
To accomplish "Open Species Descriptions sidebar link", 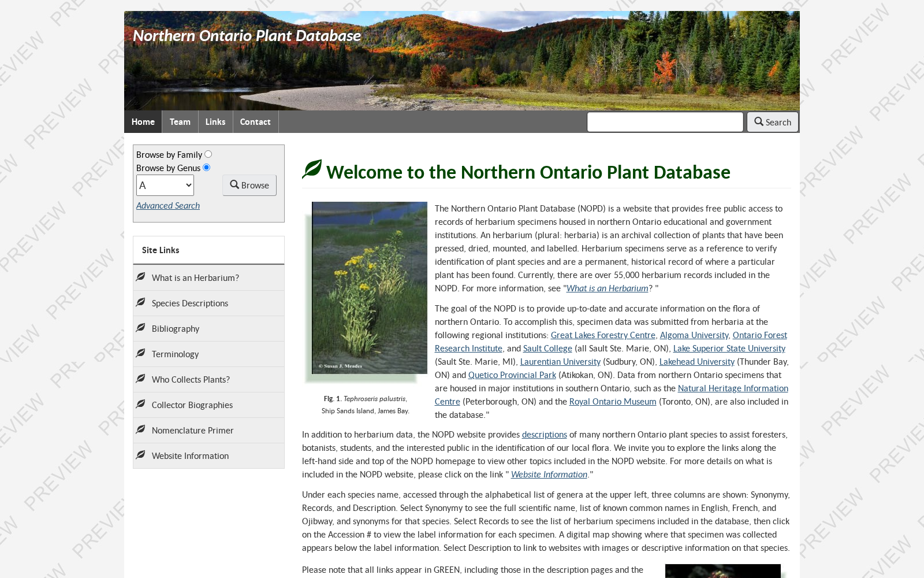I will tap(208, 303).
